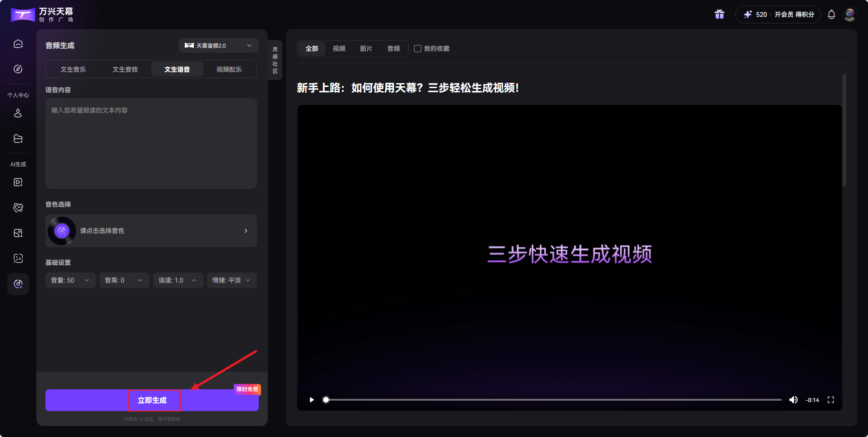Open the home page from the sidebar
Viewport: 868px width, 437px height.
18,43
